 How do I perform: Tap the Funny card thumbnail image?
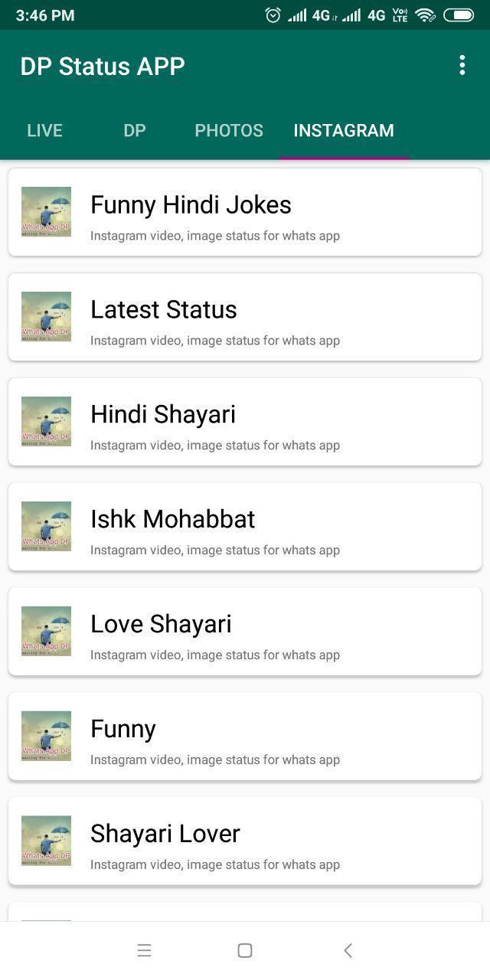(x=46, y=737)
